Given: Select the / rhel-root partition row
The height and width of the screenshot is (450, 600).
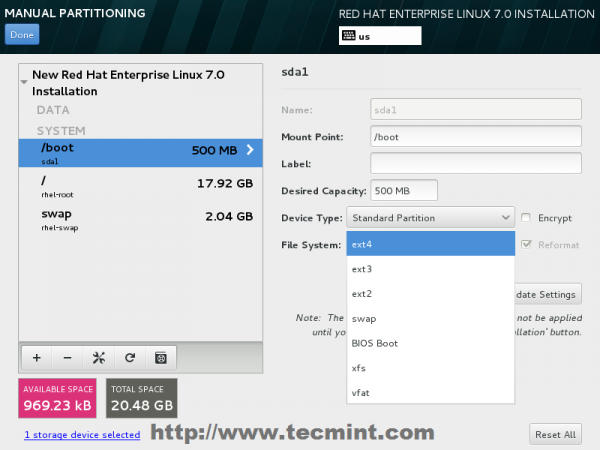Looking at the screenshot, I should (140, 186).
